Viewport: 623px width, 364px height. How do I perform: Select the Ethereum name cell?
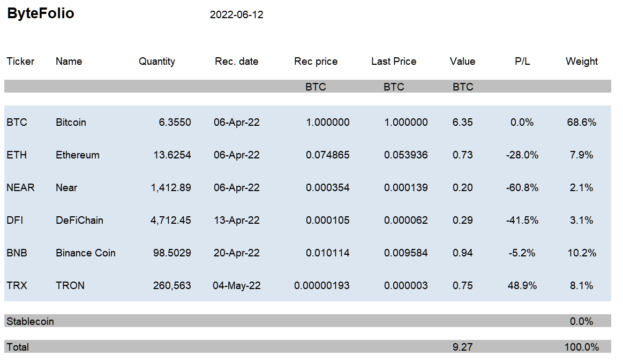(78, 155)
